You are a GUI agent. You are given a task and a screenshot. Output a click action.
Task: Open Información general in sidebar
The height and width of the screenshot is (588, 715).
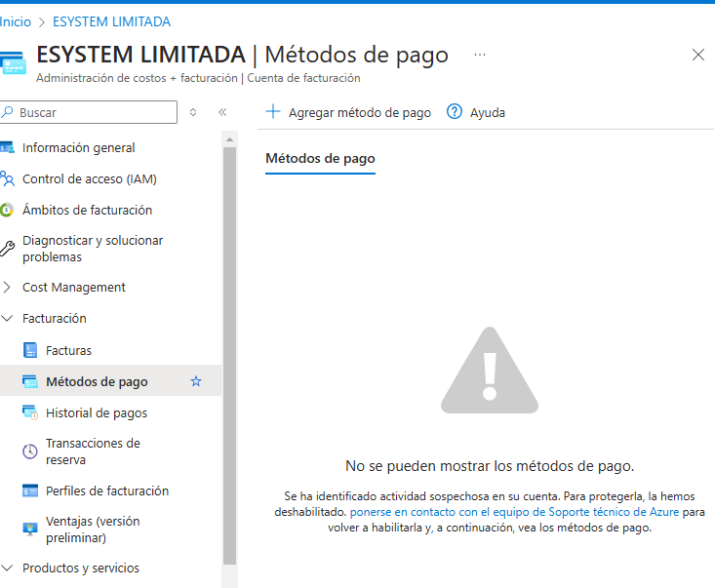(78, 147)
